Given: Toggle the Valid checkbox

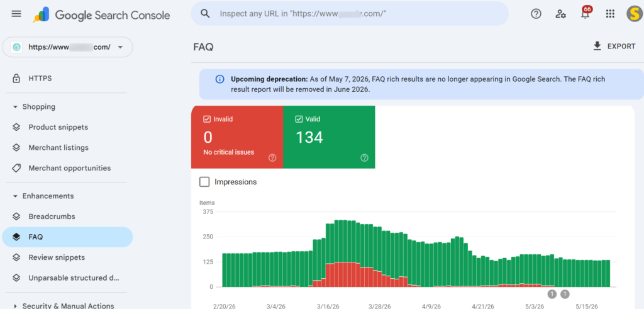Looking at the screenshot, I should pyautogui.click(x=299, y=119).
